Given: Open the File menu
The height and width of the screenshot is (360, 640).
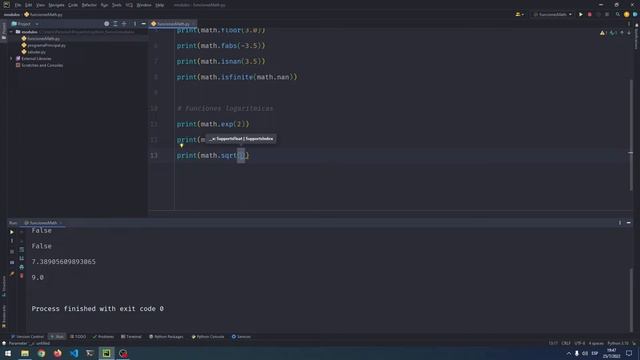Looking at the screenshot, I should 18,5.
